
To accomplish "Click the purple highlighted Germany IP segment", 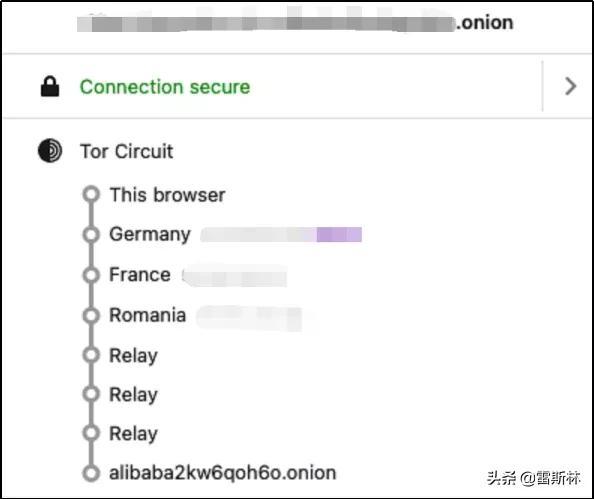I will pyautogui.click(x=339, y=234).
